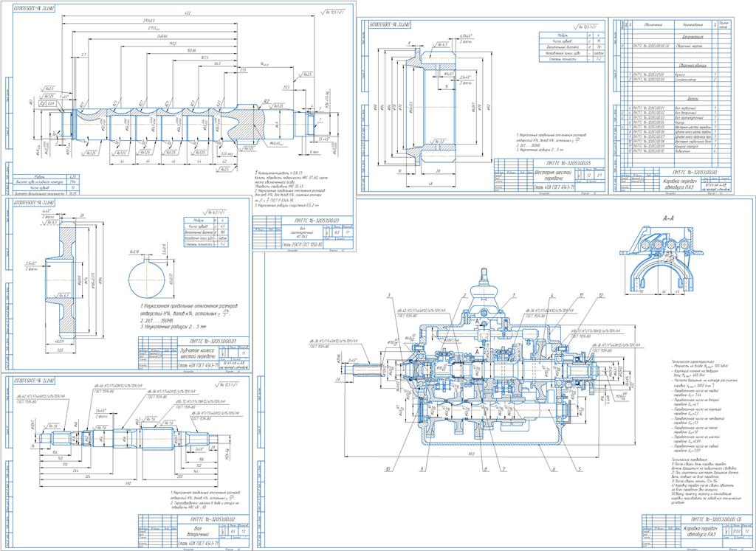This screenshot has width=756, height=551.
Task: Click the 'А–А' section view label
Action: pyautogui.click(x=668, y=219)
